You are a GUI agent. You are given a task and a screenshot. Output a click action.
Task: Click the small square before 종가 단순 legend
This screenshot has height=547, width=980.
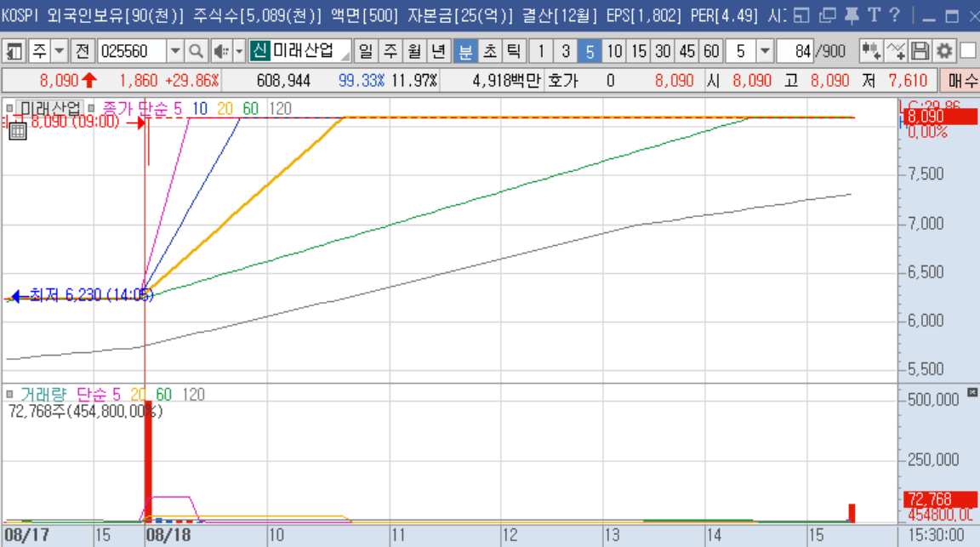tap(92, 109)
